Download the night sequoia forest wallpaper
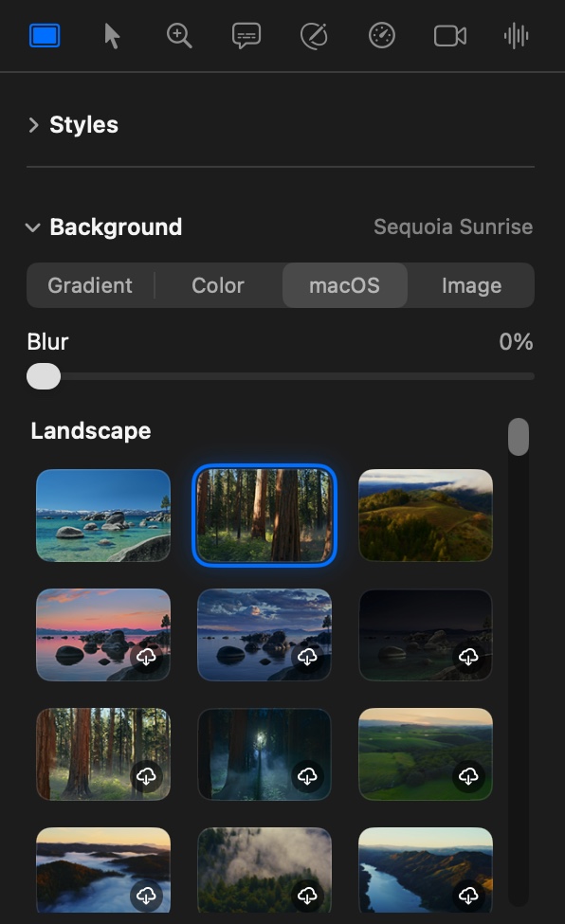Screen dimensions: 565x924 pyautogui.click(x=307, y=776)
